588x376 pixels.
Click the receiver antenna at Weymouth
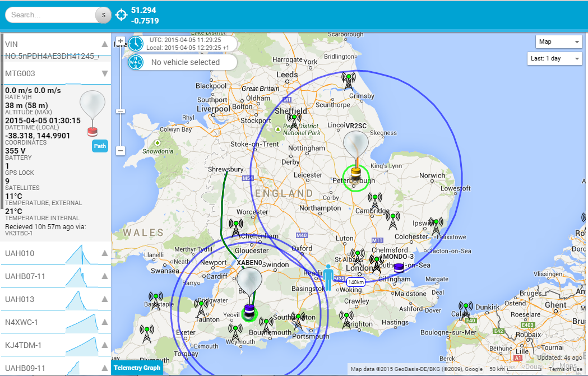pyautogui.click(x=235, y=332)
